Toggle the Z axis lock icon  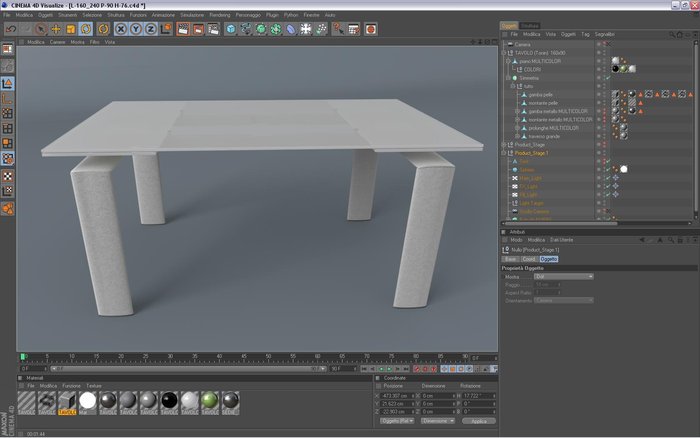[x=151, y=29]
